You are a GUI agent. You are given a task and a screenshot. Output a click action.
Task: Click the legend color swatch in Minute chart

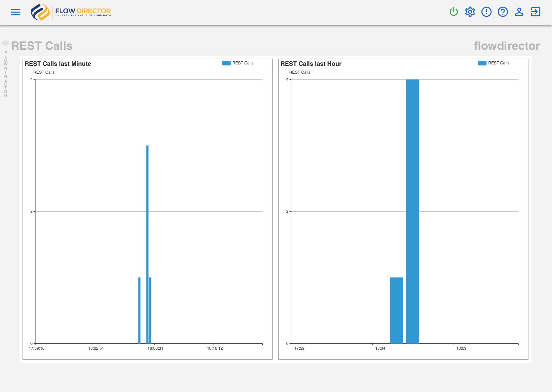(x=226, y=63)
